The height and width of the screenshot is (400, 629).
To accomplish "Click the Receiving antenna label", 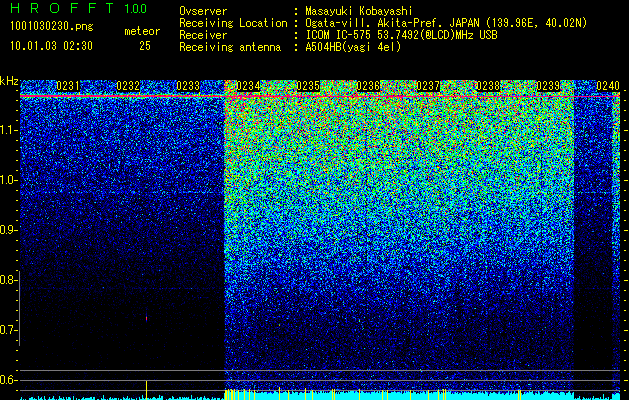I will [230, 47].
